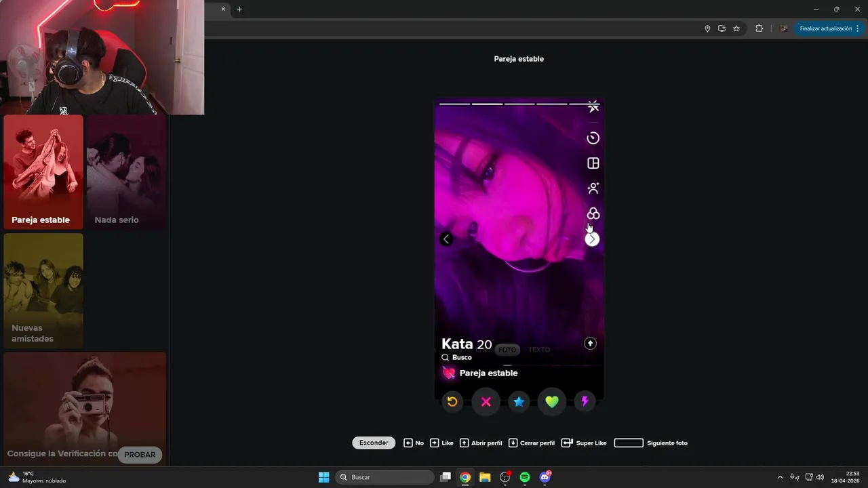The image size is (868, 488).
Task: Click the PROBAR verification button
Action: pos(140,455)
